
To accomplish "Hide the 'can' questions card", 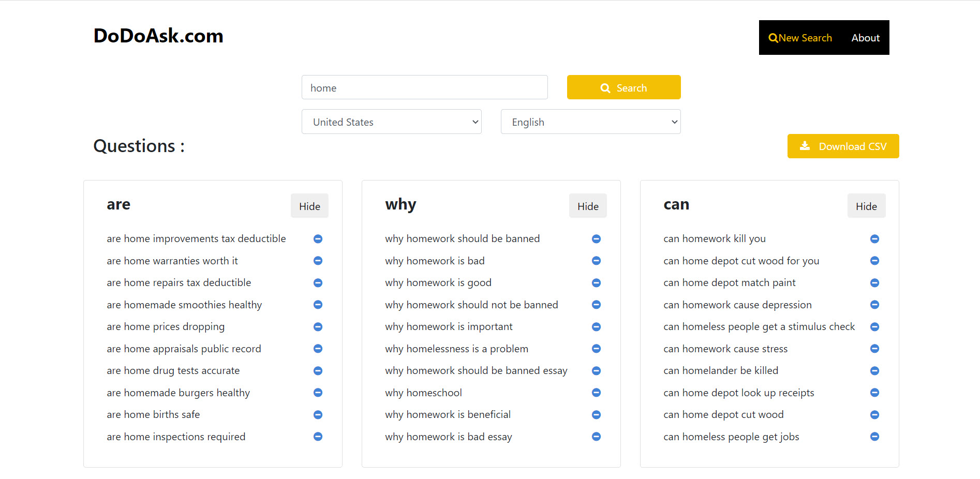I will tap(866, 206).
